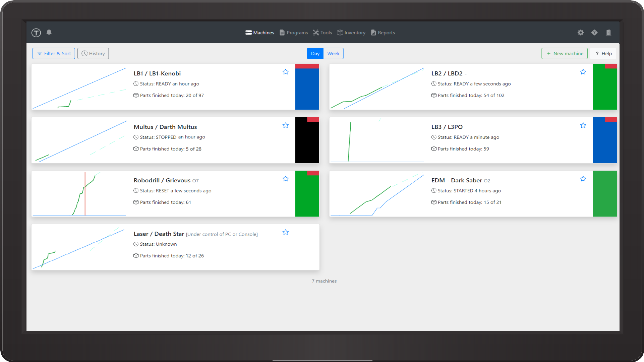The height and width of the screenshot is (362, 644).
Task: Open Filter & Sort options
Action: tap(53, 53)
